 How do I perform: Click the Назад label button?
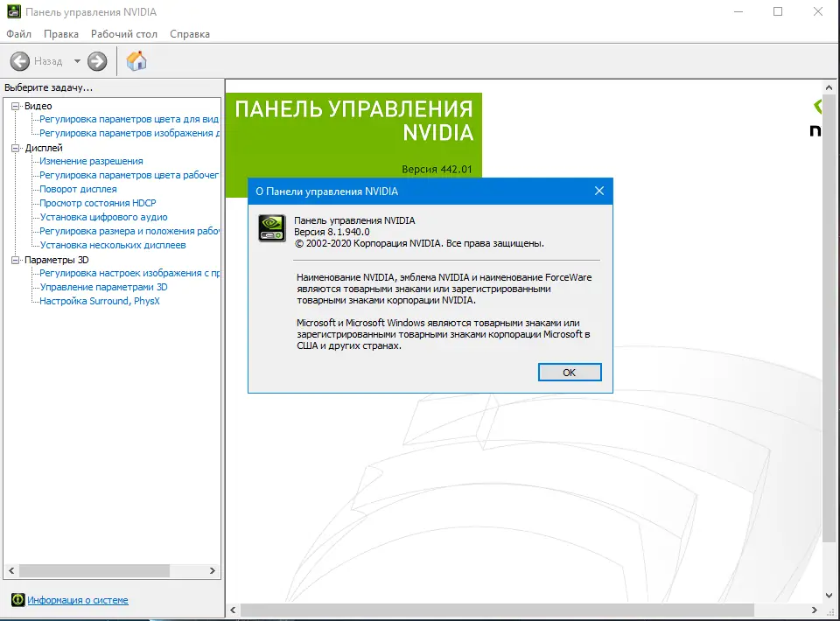tap(48, 61)
